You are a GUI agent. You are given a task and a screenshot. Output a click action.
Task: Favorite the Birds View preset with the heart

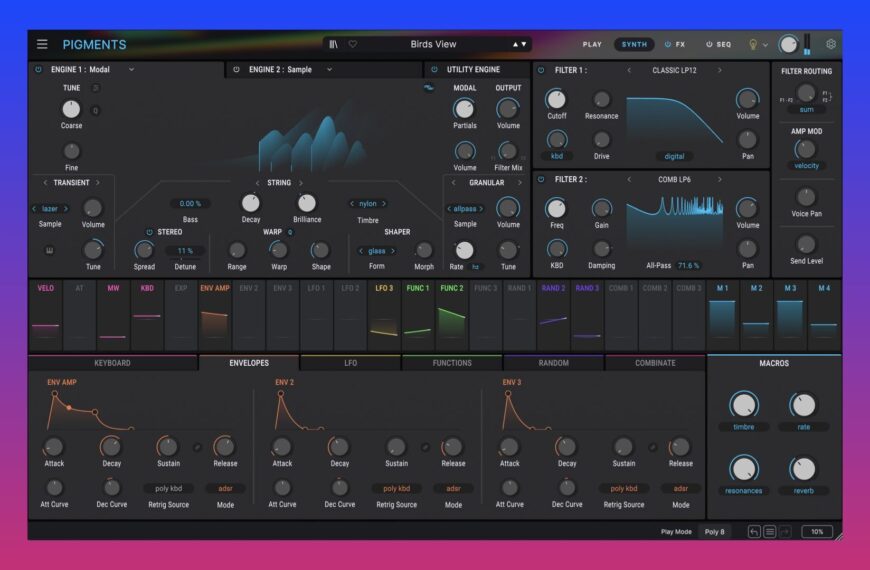click(x=352, y=44)
